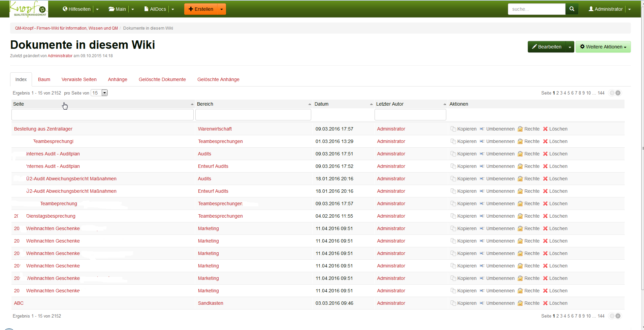Open the Hilfeseiten menu item
The image size is (644, 330).
(x=77, y=9)
